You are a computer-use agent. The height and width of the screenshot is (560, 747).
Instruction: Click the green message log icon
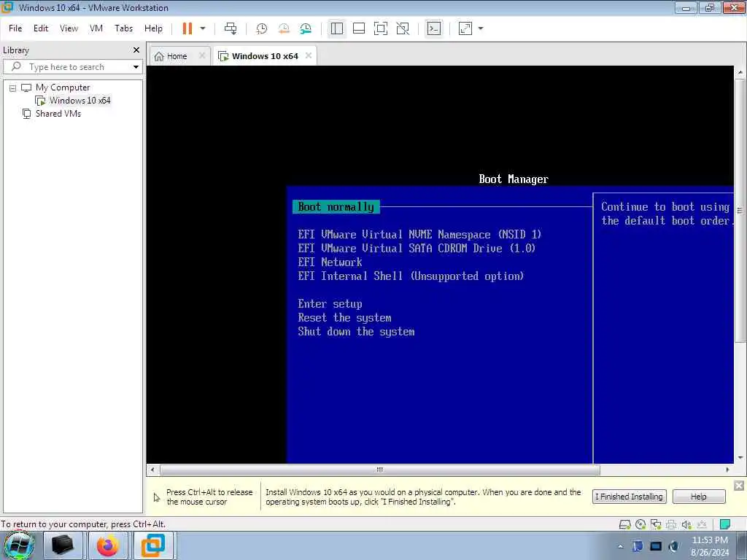pos(725,524)
